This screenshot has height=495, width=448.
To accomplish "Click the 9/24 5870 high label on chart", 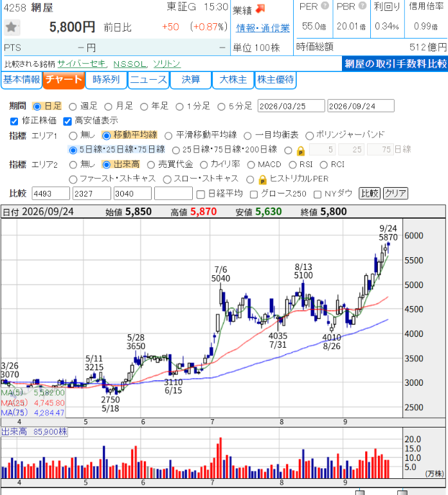I will coord(388,233).
